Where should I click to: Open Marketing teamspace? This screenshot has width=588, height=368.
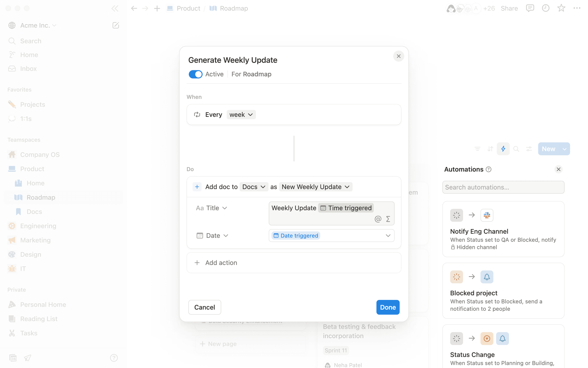click(63, 240)
